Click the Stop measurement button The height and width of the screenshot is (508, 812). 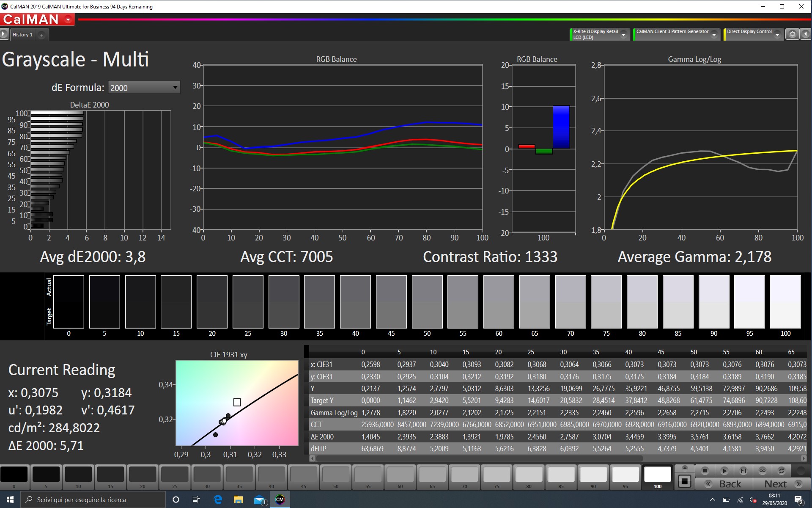tap(705, 471)
